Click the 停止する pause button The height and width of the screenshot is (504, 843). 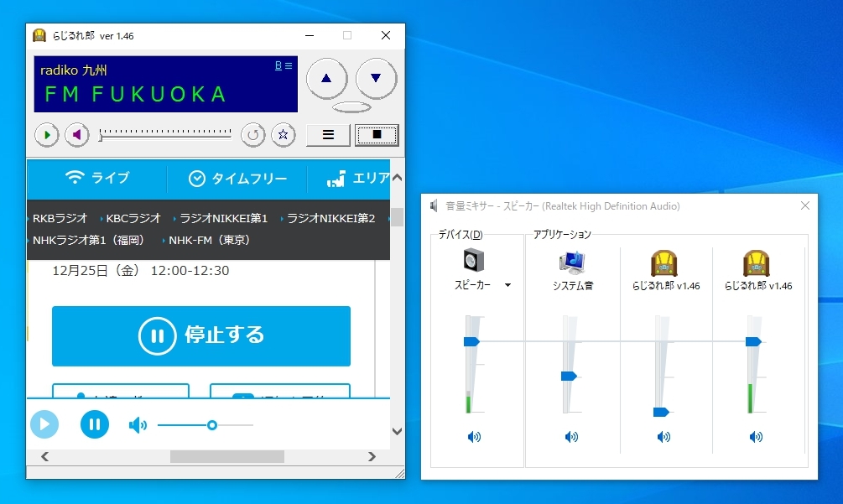tap(201, 335)
